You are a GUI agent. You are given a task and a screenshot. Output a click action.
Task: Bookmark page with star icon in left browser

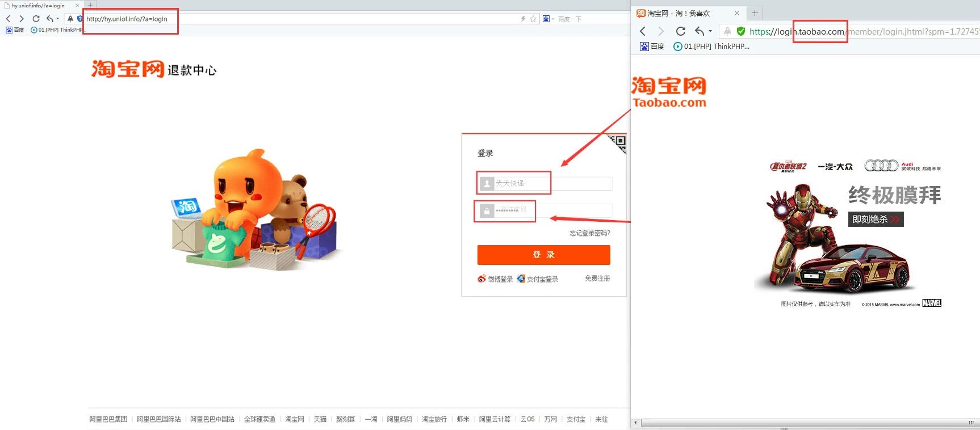(533, 19)
